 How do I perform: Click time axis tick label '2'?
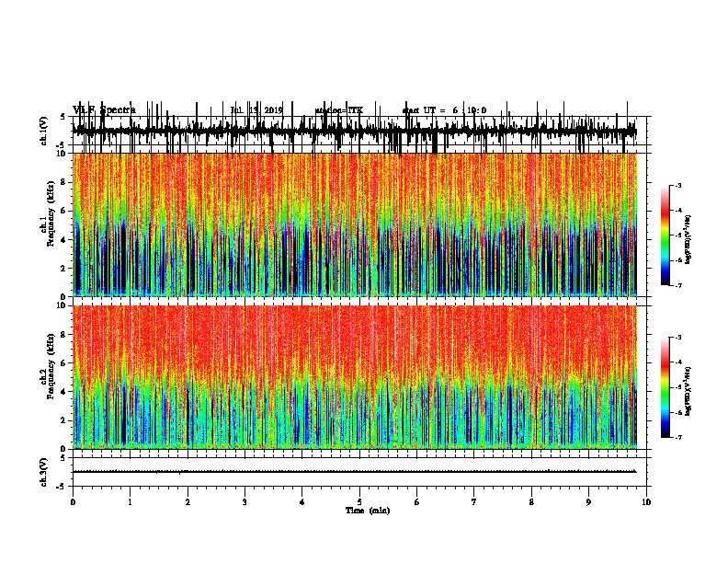(188, 502)
